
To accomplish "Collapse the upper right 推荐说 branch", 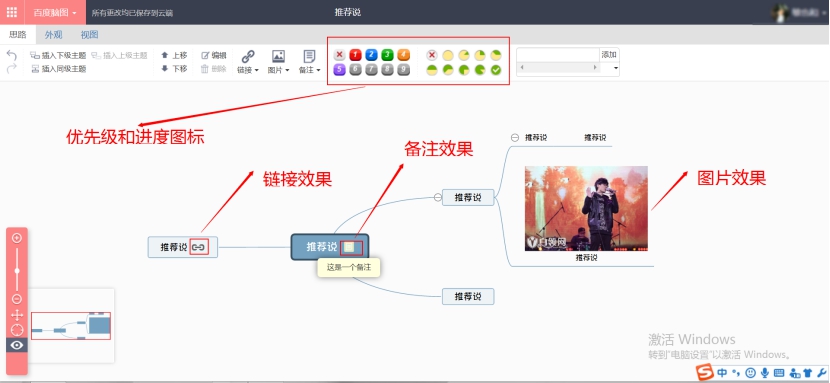I will pos(437,197).
